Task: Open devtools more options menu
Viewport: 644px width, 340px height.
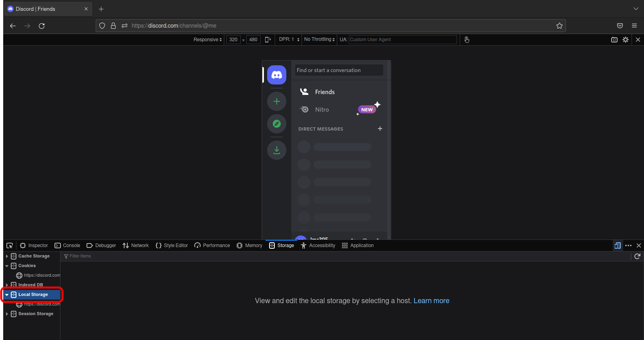Action: 628,245
